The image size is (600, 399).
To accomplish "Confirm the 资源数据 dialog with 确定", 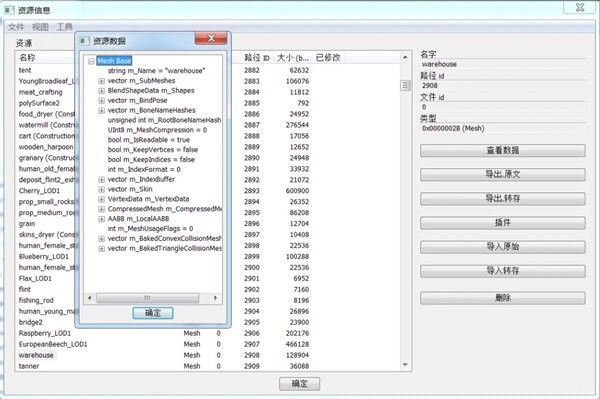I will click(x=153, y=313).
